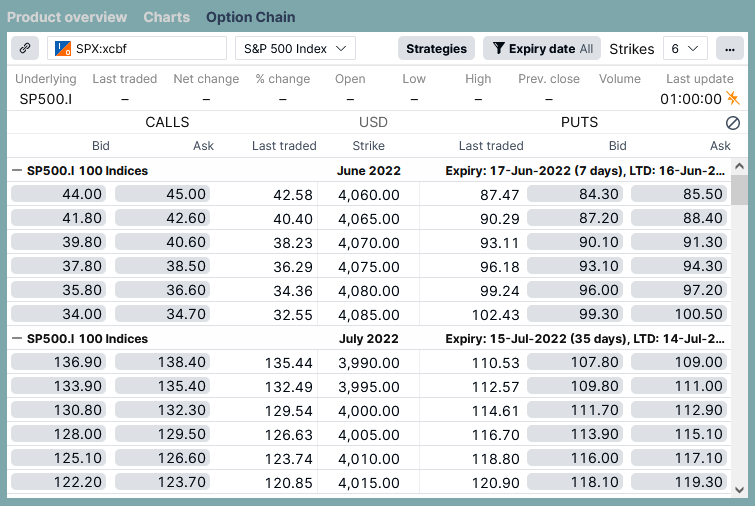The height and width of the screenshot is (507, 755).
Task: Open the Strikes count dropdown showing 6
Action: coord(685,49)
